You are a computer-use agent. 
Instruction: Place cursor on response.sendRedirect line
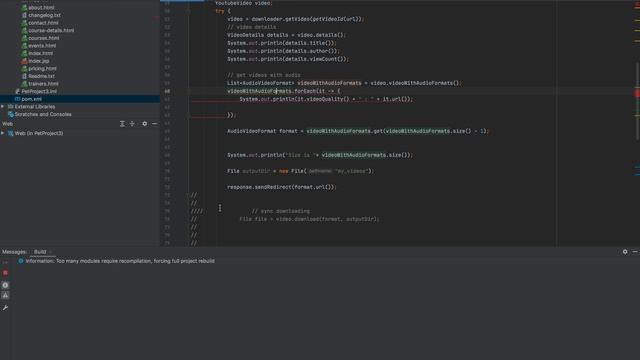click(x=282, y=187)
